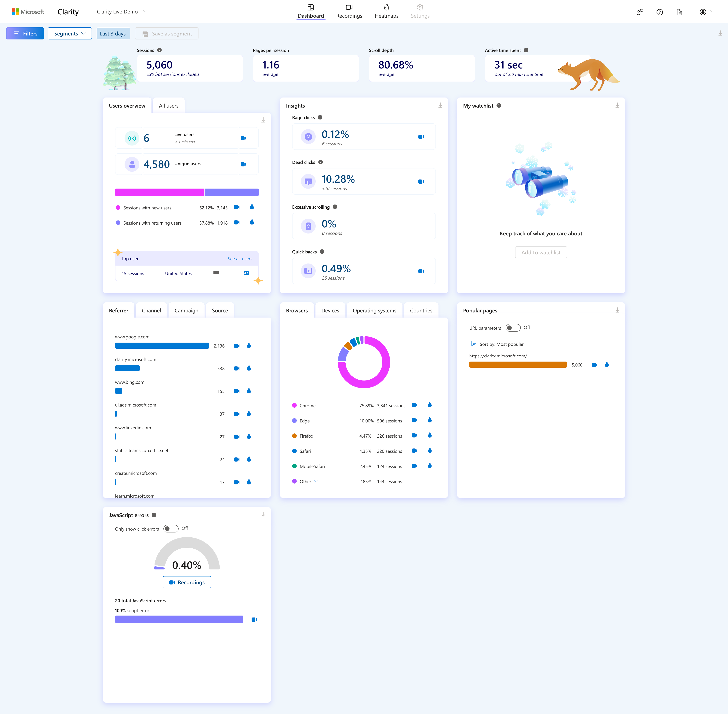
Task: Expand the Other browsers row
Action: (x=316, y=481)
